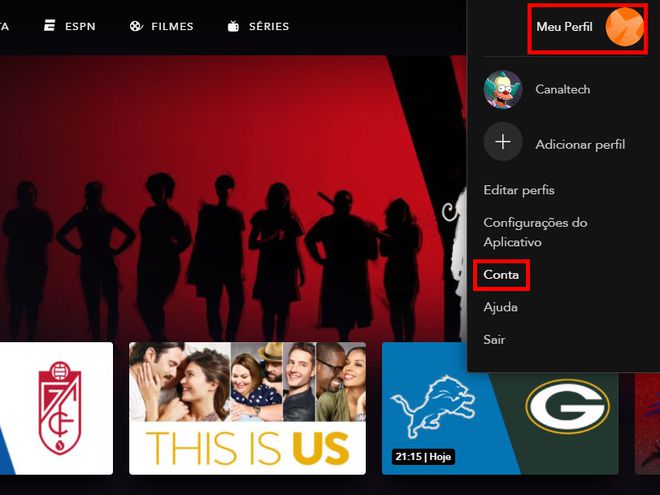Screen dimensions: 660x495
Task: Click the red silhouettes hero banner
Action: pyautogui.click(x=233, y=198)
